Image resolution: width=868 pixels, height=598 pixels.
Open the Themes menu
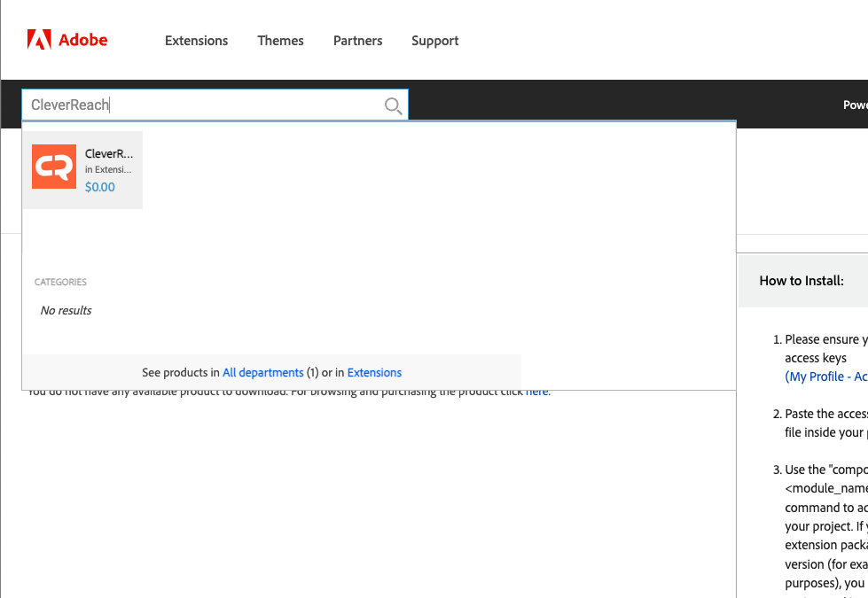(281, 41)
